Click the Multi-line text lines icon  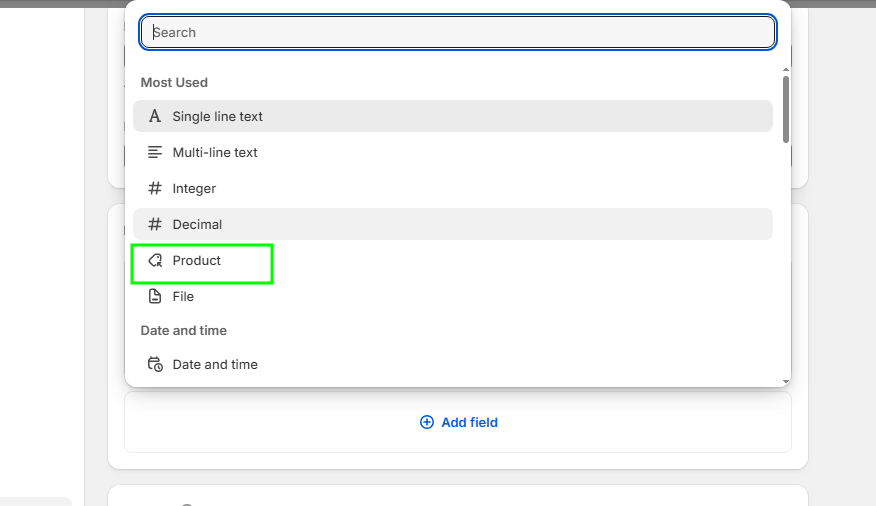155,152
